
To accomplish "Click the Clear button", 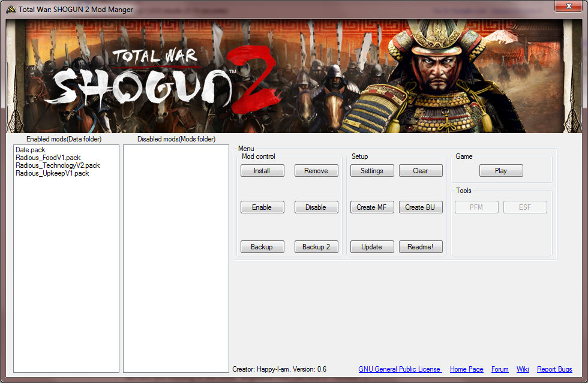I will pyautogui.click(x=421, y=170).
